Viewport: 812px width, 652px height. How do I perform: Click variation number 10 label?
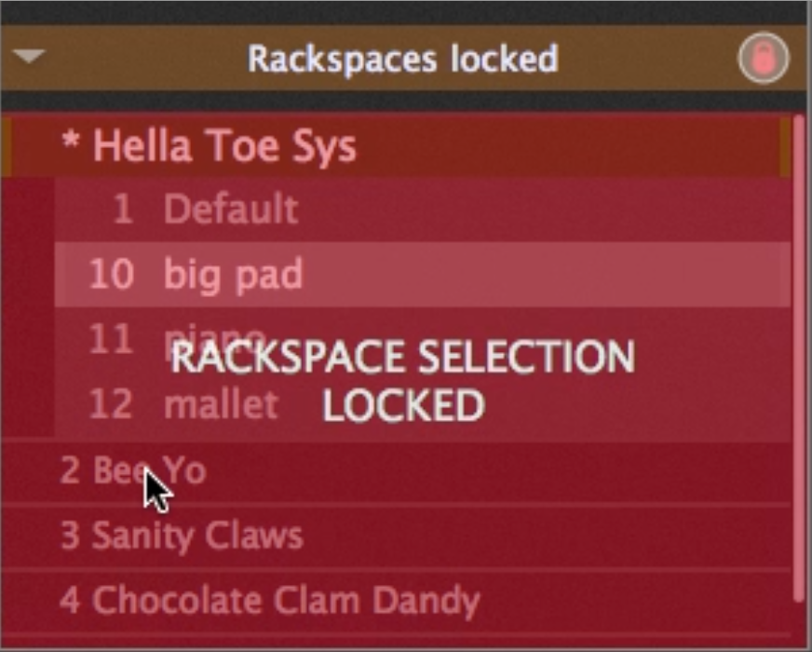[112, 274]
